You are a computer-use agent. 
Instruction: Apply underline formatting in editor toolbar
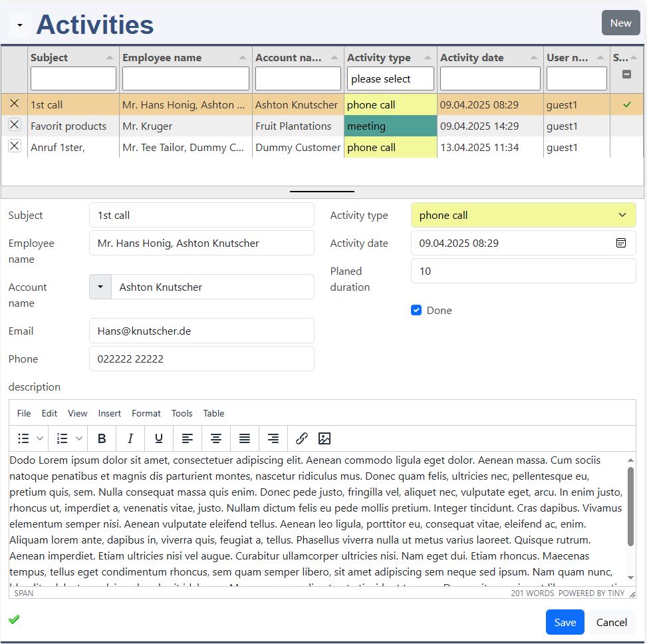pos(159,438)
